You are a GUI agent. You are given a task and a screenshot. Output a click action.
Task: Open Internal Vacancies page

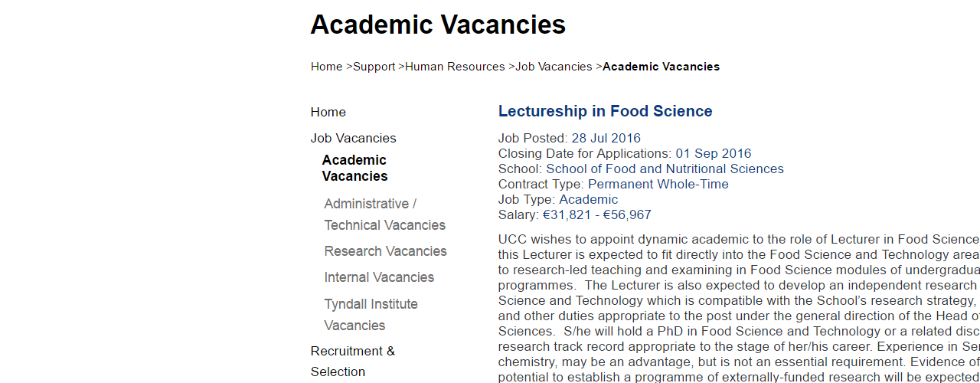pyautogui.click(x=379, y=277)
